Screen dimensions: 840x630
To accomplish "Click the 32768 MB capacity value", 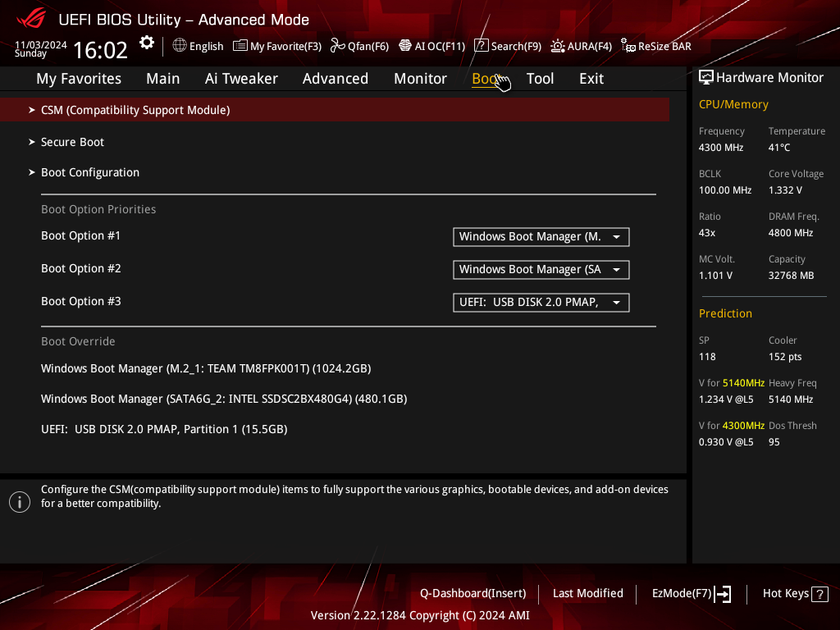I will coord(792,276).
